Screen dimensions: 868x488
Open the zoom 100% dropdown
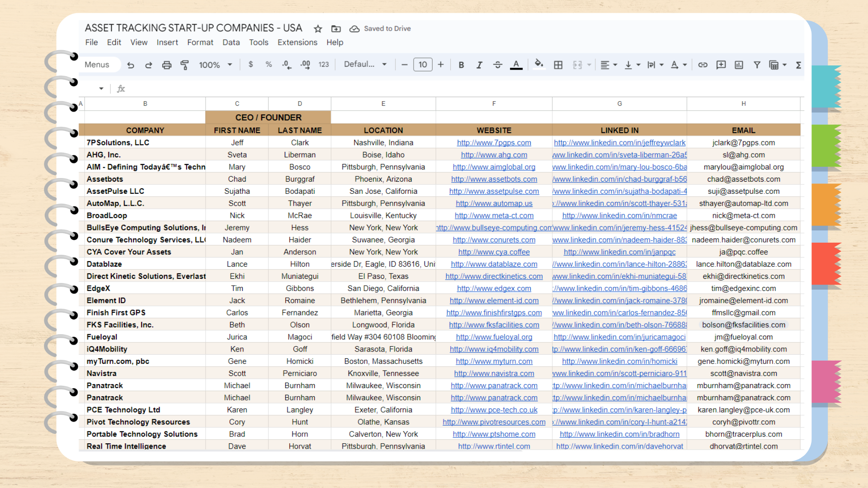tap(215, 65)
